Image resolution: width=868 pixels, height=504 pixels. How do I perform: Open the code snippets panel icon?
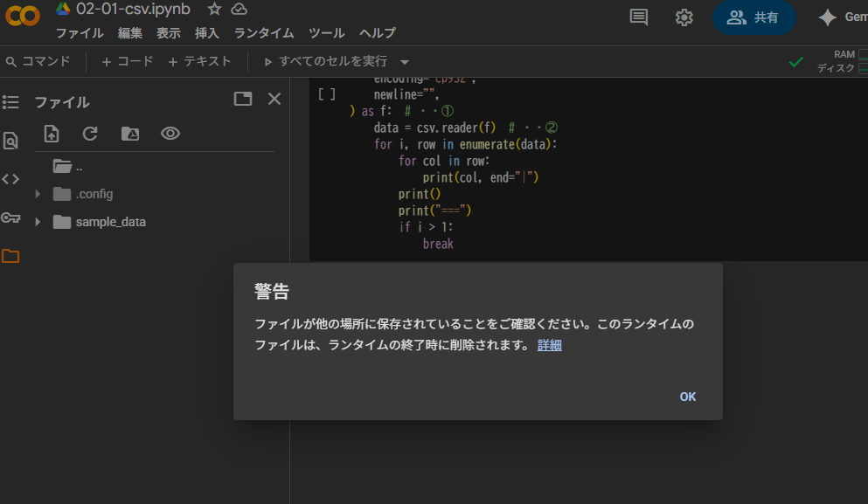(10, 179)
